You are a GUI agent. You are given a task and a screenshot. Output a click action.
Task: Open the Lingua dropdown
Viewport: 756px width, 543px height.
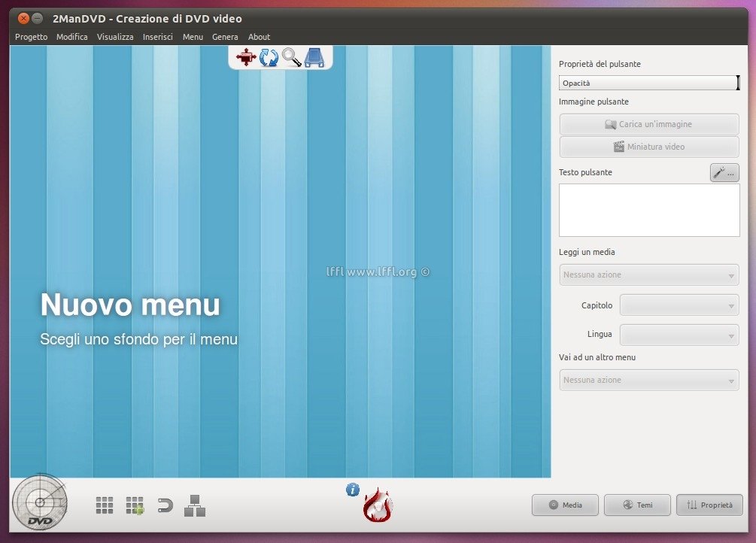[679, 335]
